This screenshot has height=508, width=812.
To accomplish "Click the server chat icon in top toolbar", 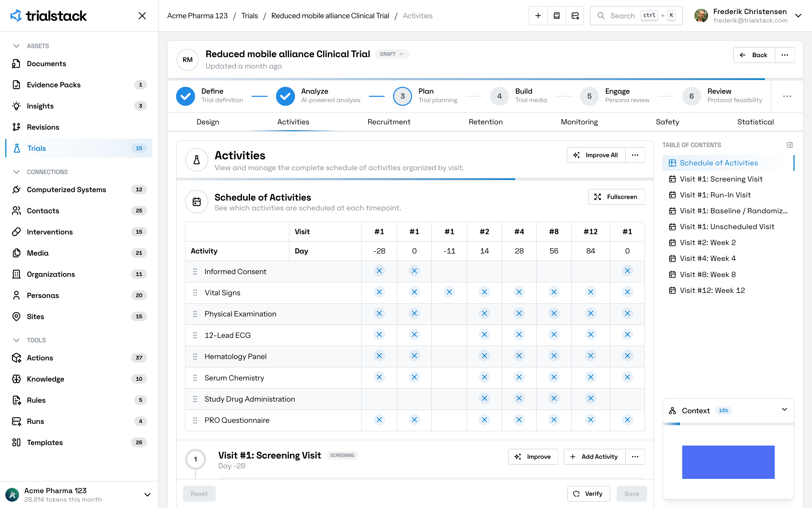I will coord(575,16).
